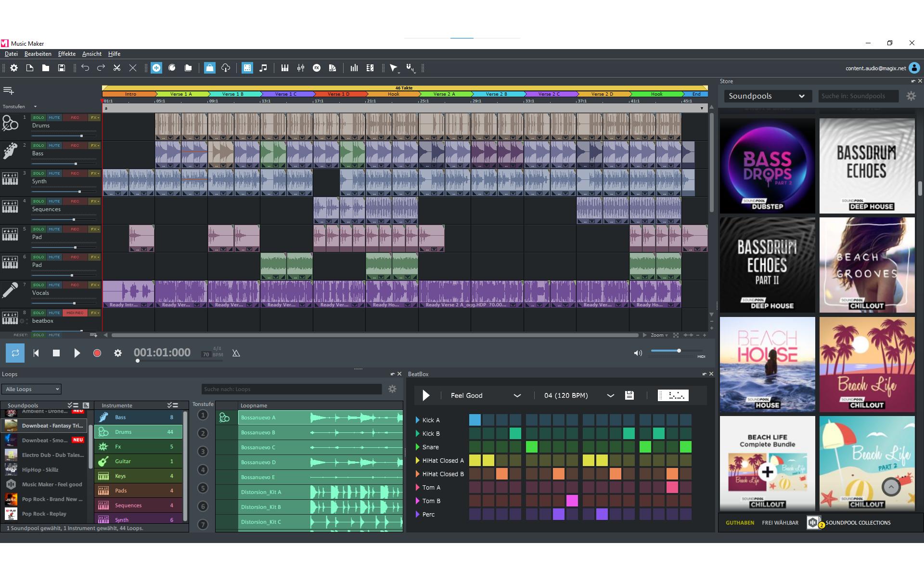Click the Bass track guitar icon
This screenshot has width=924, height=581.
(10, 151)
